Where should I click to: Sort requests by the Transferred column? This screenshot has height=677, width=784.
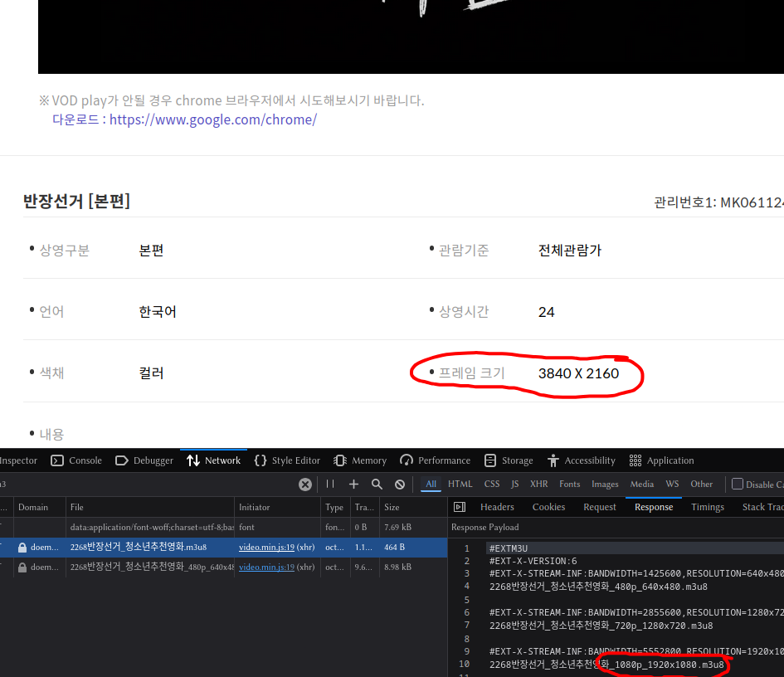click(364, 507)
